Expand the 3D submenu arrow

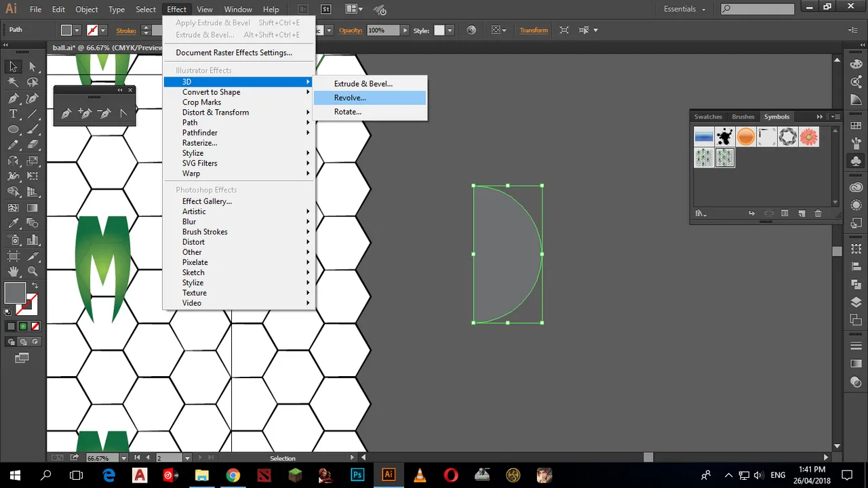pyautogui.click(x=308, y=82)
